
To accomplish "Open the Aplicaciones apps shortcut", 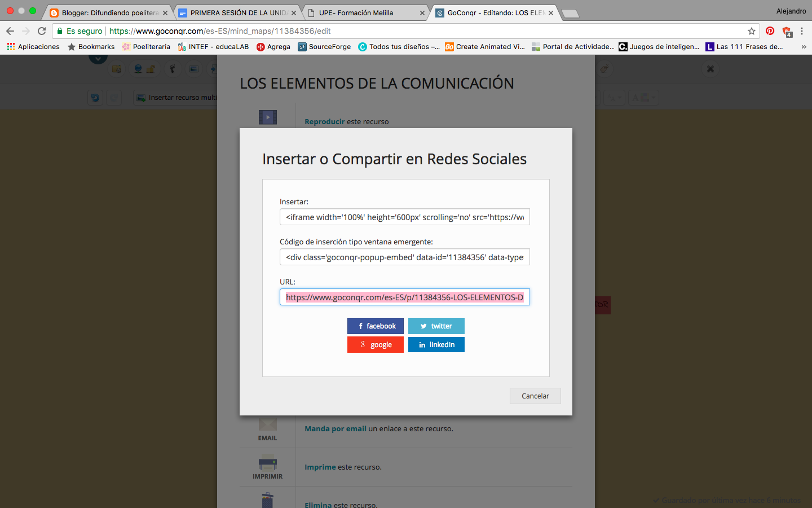I will [33, 47].
